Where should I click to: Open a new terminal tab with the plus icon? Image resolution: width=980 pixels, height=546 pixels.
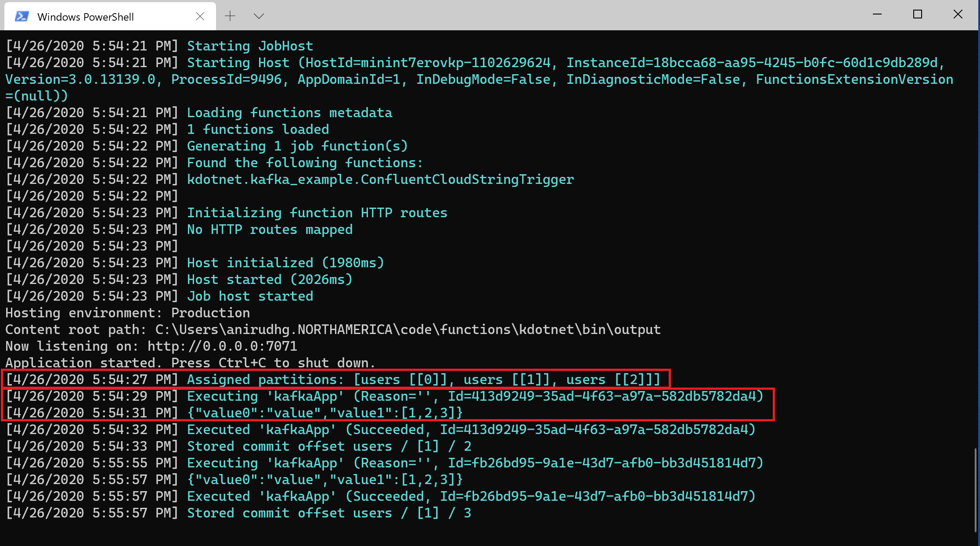pos(230,16)
